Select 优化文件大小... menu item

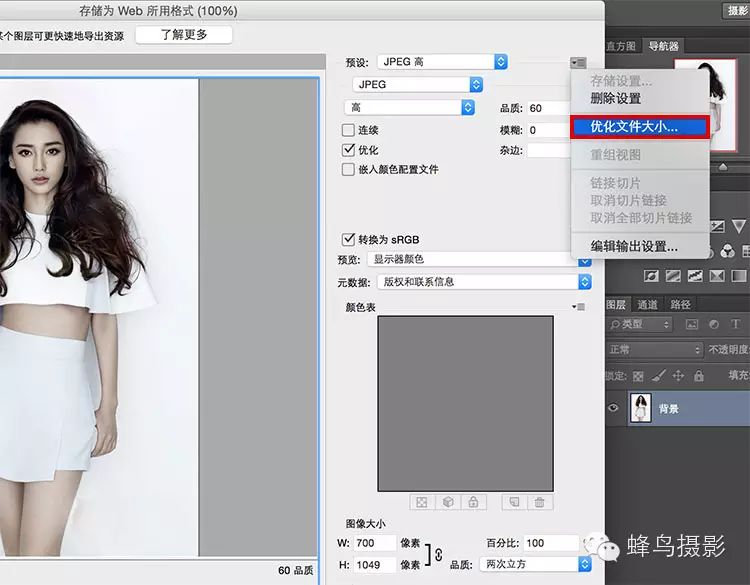[x=640, y=127]
